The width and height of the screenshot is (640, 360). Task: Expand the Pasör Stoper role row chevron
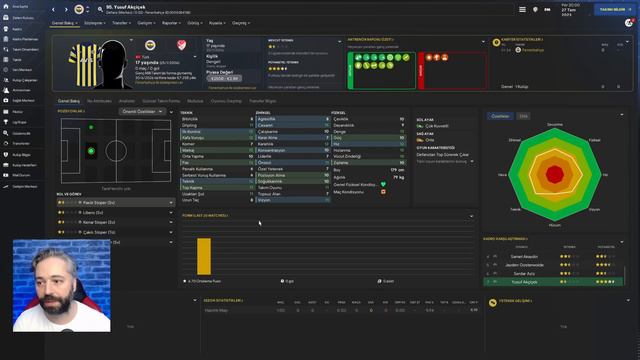point(171,202)
